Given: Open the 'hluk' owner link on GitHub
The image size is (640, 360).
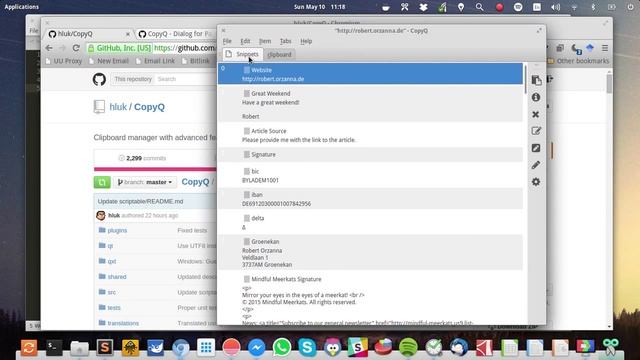Looking at the screenshot, I should pyautogui.click(x=118, y=107).
